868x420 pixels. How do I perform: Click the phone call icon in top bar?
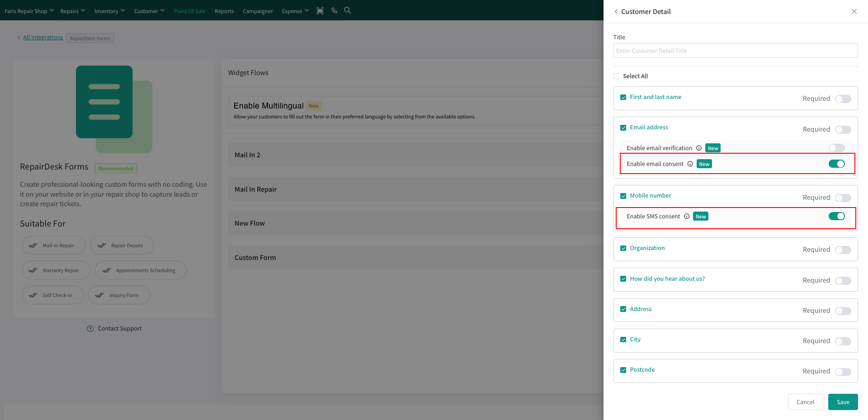335,10
